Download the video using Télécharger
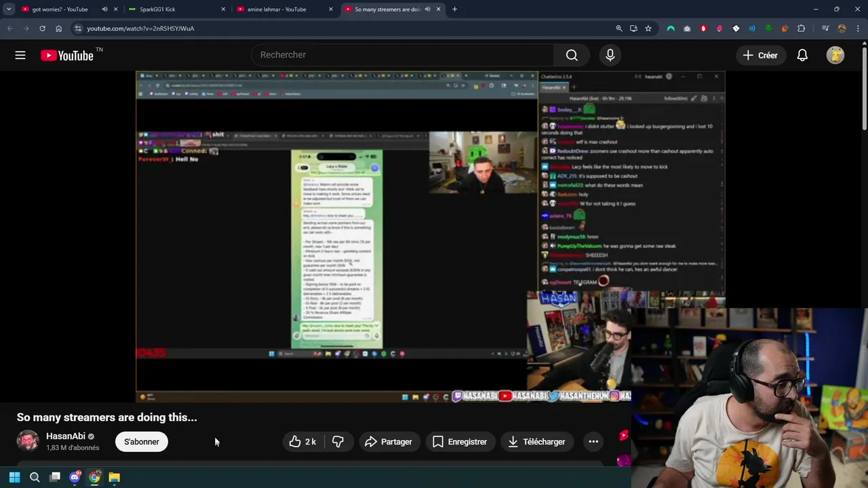 click(x=536, y=442)
